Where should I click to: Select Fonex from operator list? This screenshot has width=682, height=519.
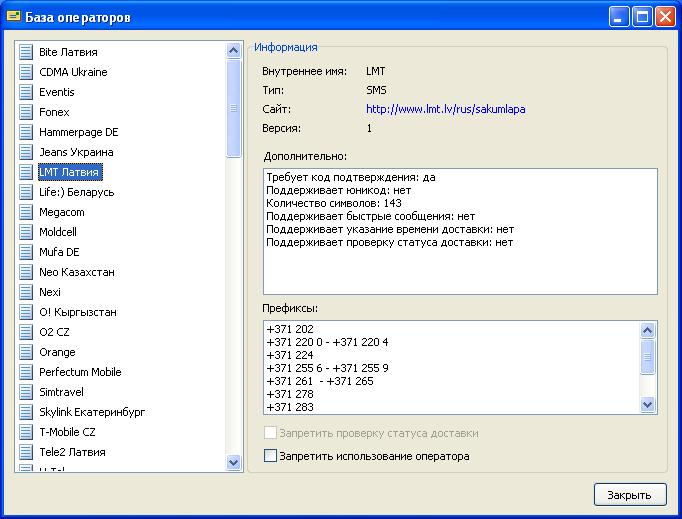[x=54, y=112]
